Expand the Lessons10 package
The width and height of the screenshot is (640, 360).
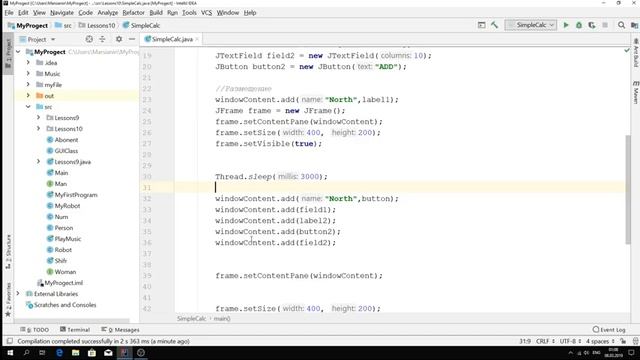[38, 129]
